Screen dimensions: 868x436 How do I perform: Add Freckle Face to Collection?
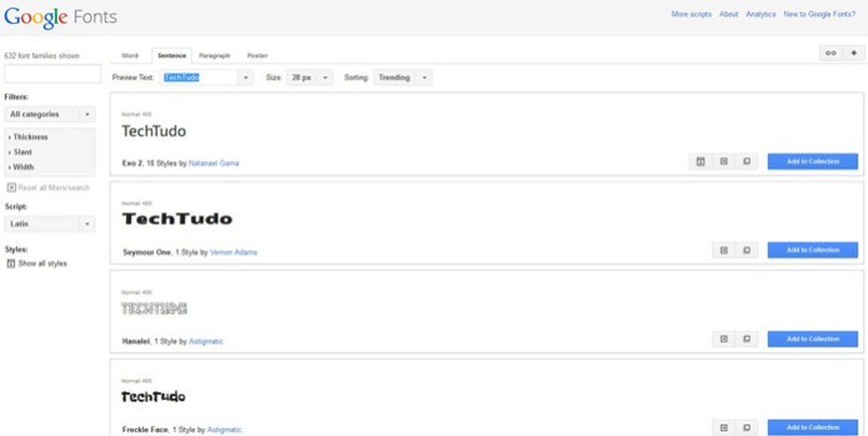812,428
